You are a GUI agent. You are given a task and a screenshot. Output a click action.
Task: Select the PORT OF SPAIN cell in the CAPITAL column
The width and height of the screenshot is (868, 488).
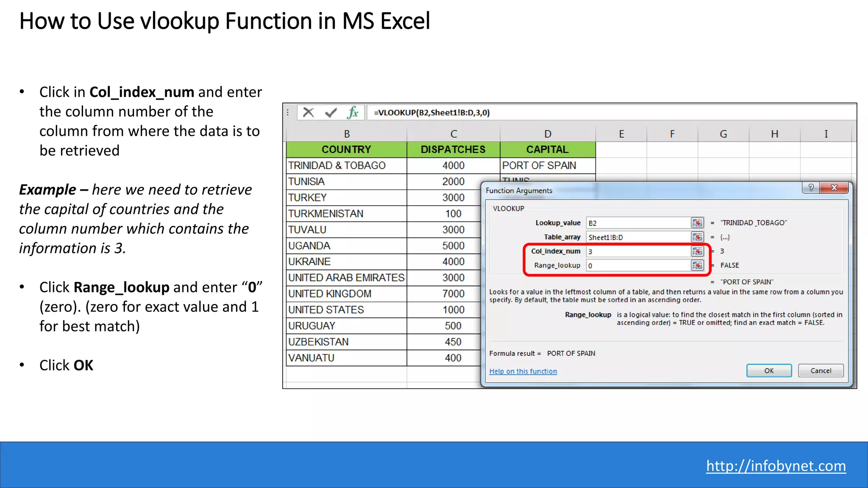(548, 166)
